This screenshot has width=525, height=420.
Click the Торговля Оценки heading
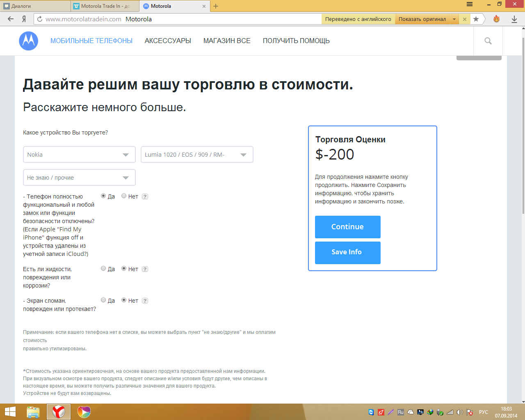tap(351, 139)
